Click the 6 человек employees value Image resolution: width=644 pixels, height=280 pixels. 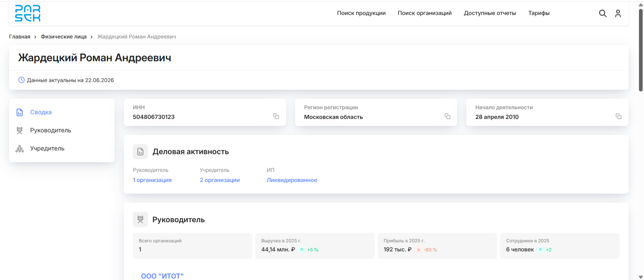pos(520,249)
